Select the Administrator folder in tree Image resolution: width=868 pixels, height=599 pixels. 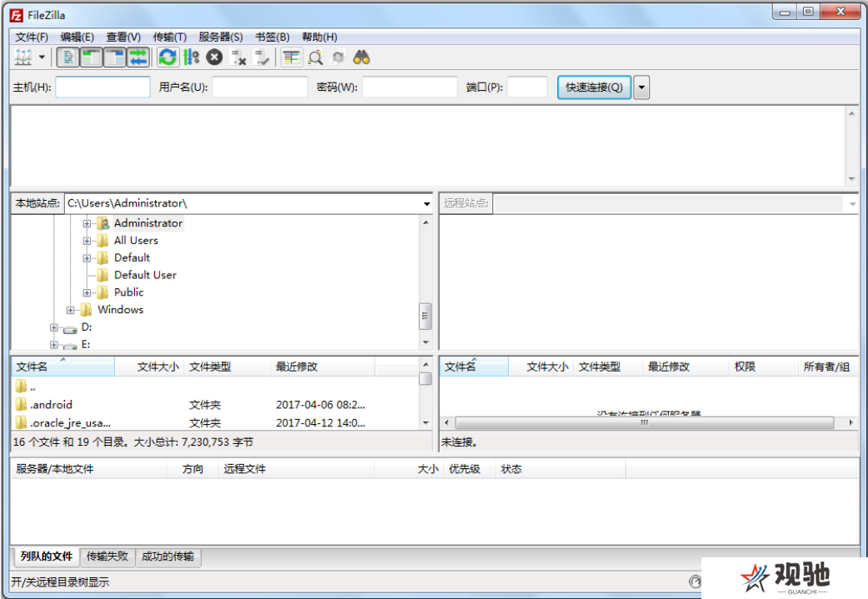pos(147,223)
